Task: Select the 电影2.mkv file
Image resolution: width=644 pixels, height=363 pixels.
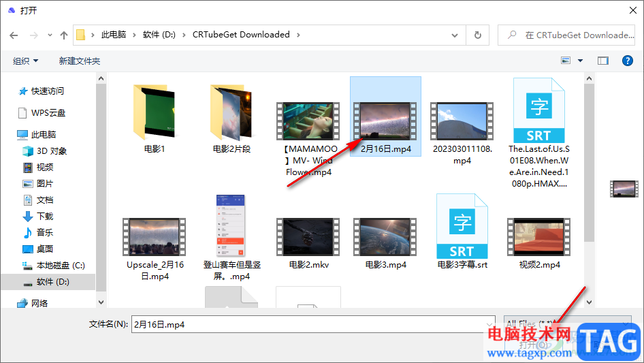Action: (x=308, y=243)
